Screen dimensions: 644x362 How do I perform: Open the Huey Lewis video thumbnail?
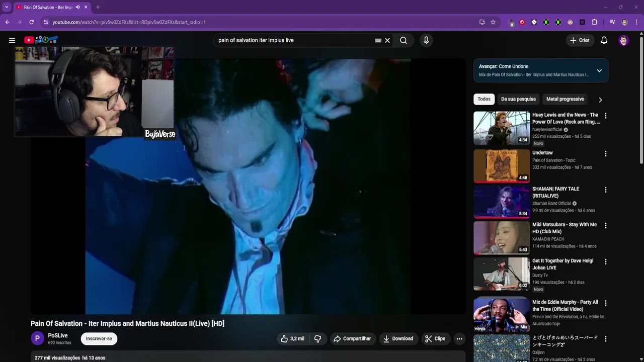[x=502, y=128]
